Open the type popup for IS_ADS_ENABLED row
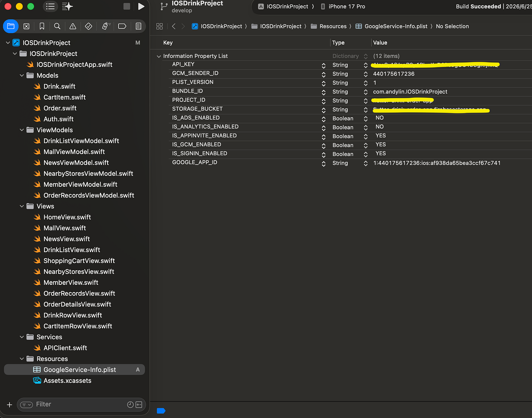The image size is (532, 418). coord(366,118)
